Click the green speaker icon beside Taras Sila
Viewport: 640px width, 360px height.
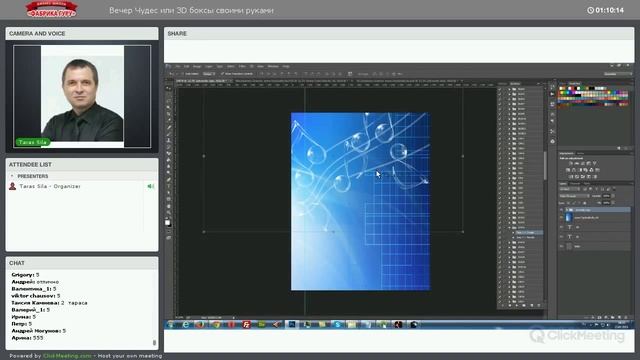point(151,186)
